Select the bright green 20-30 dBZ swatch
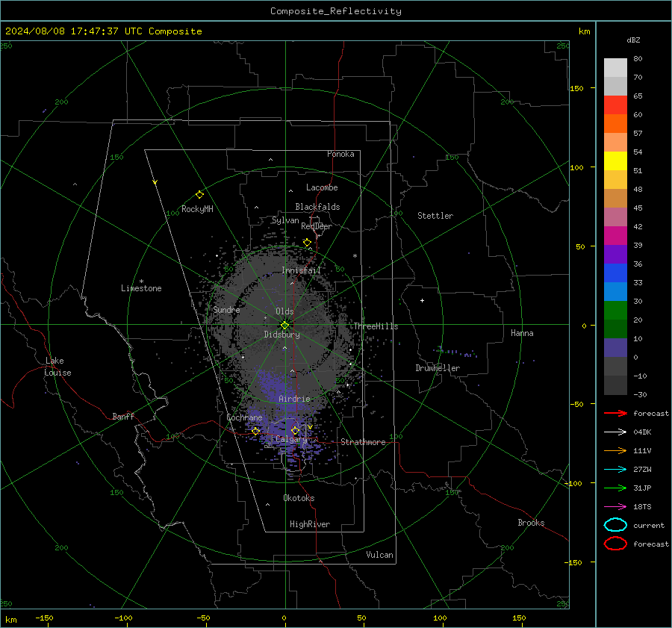672x628 pixels. [x=615, y=310]
